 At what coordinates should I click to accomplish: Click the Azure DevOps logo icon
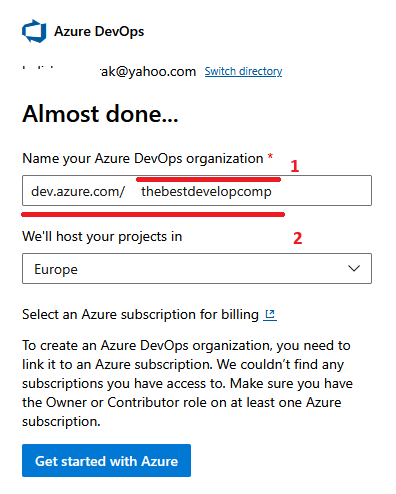coord(34,31)
